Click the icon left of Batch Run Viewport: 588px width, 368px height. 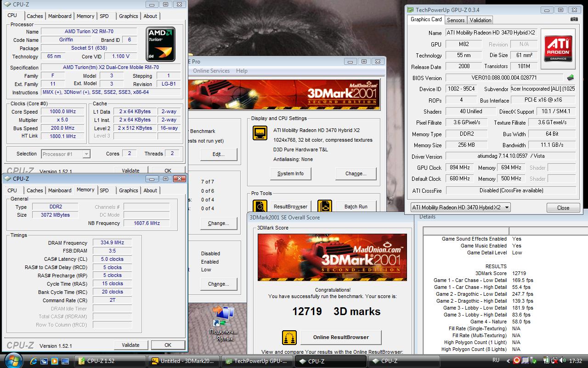coord(324,207)
